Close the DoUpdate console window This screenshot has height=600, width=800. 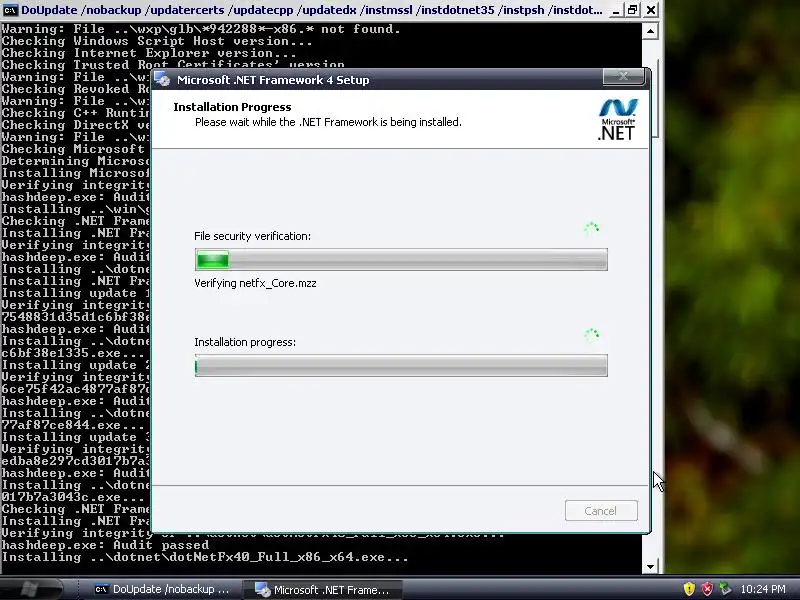pyautogui.click(x=651, y=10)
